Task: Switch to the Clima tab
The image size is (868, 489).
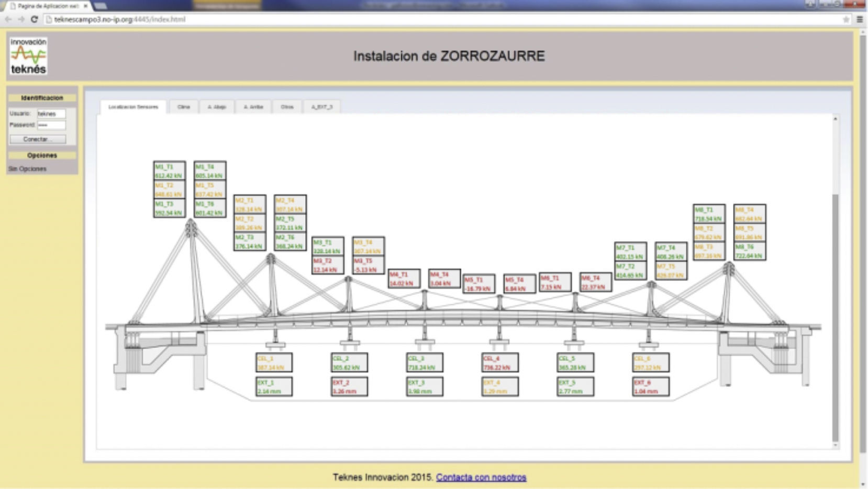Action: click(183, 107)
